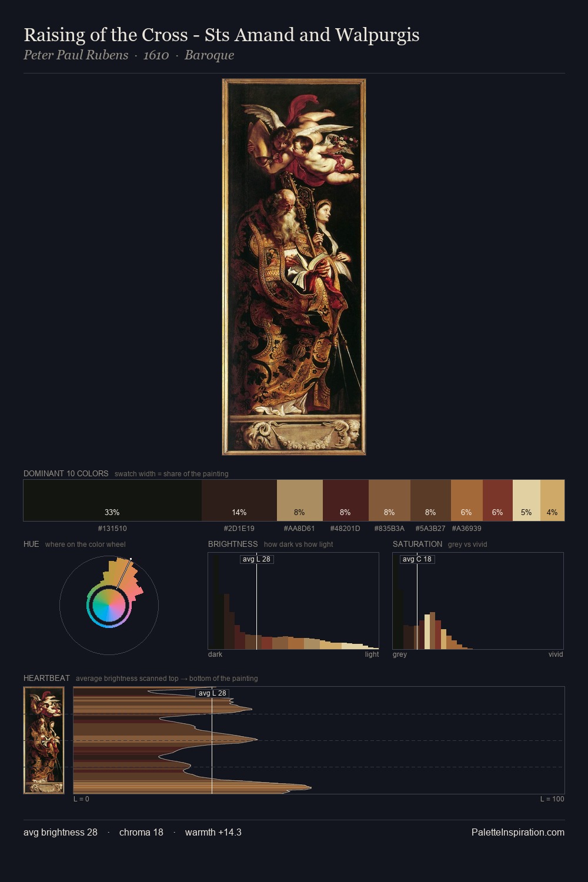Click 'chroma 18' footer stat
588x882 pixels.
click(141, 832)
